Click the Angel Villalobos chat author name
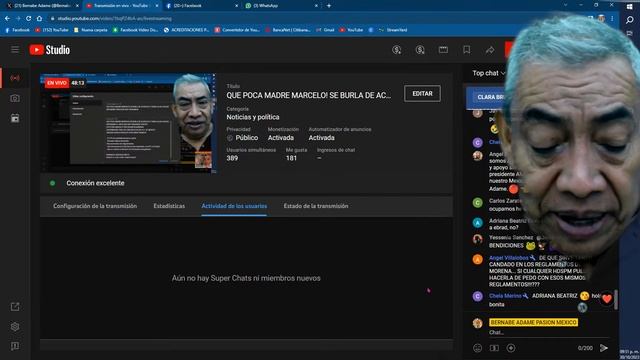Viewport: 640px width, 360px height. [x=509, y=258]
